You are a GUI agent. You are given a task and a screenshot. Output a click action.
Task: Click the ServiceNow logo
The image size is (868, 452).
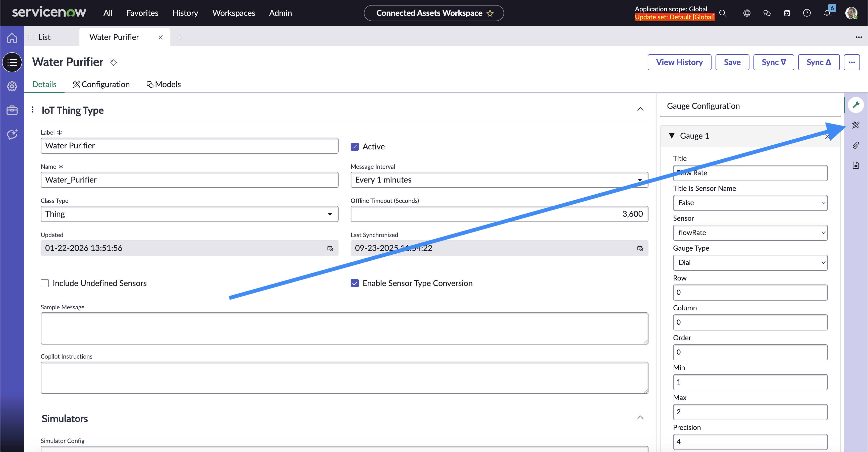[x=49, y=13]
